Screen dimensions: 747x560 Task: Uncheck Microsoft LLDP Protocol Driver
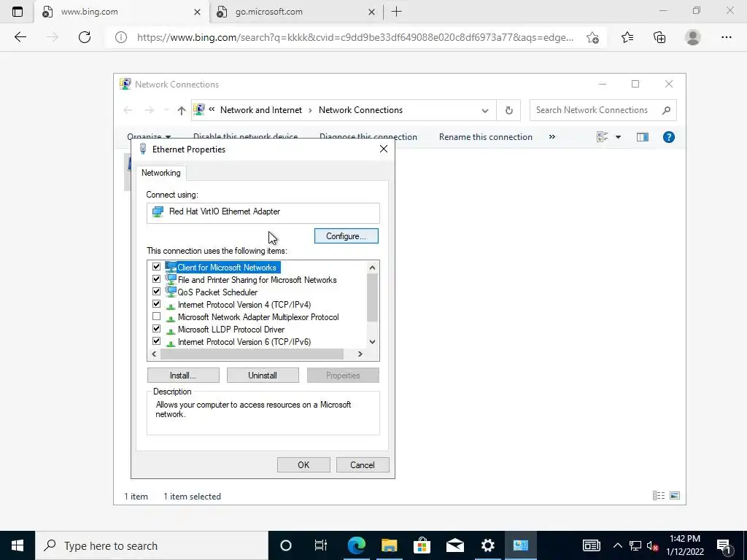(x=156, y=329)
